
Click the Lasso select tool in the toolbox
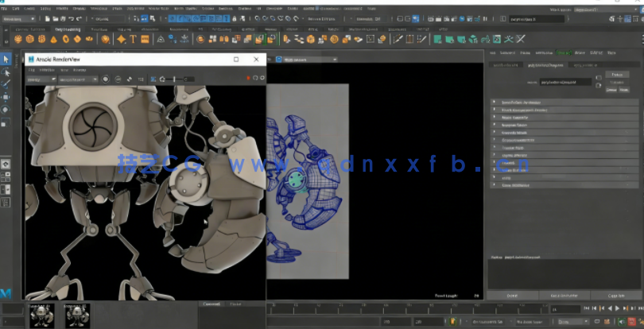click(6, 72)
